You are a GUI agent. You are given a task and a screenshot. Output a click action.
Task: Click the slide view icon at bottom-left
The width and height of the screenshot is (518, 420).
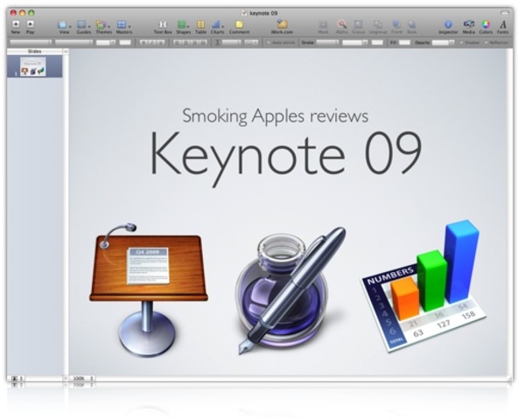pyautogui.click(x=14, y=378)
